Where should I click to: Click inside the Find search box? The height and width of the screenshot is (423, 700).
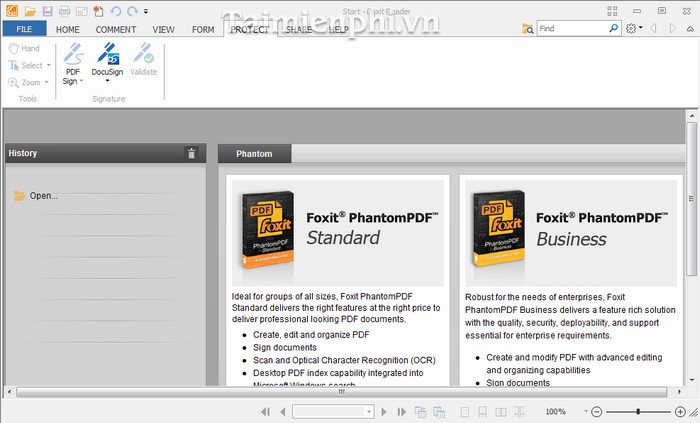[x=572, y=29]
